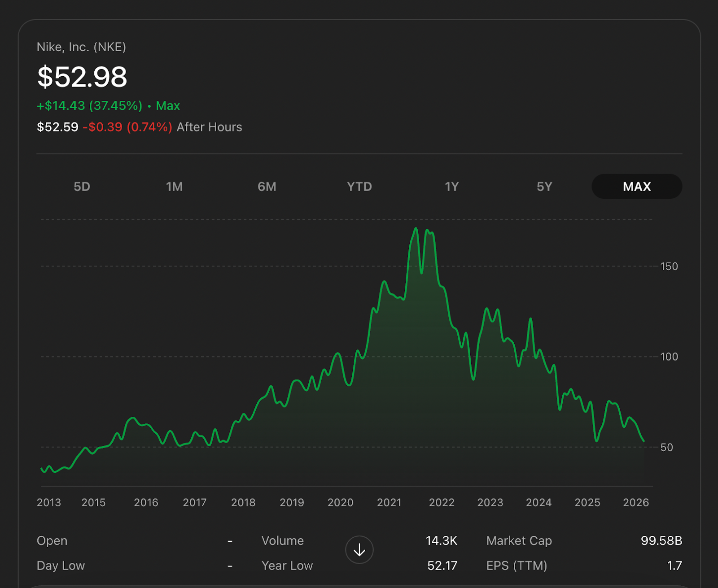Click the 2020 x-axis label
The width and height of the screenshot is (718, 588).
[341, 502]
